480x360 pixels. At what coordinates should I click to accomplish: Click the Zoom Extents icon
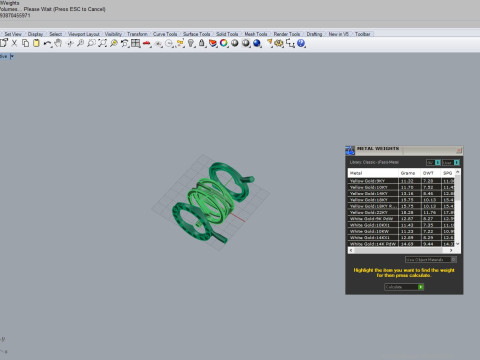pyautogui.click(x=102, y=43)
